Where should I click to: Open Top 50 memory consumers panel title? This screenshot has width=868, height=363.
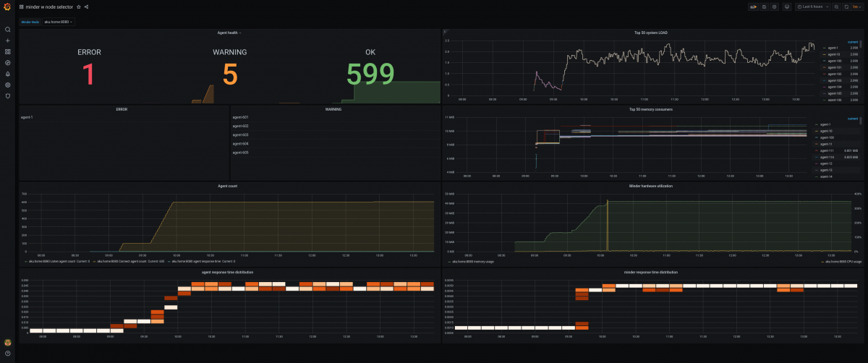pos(651,109)
